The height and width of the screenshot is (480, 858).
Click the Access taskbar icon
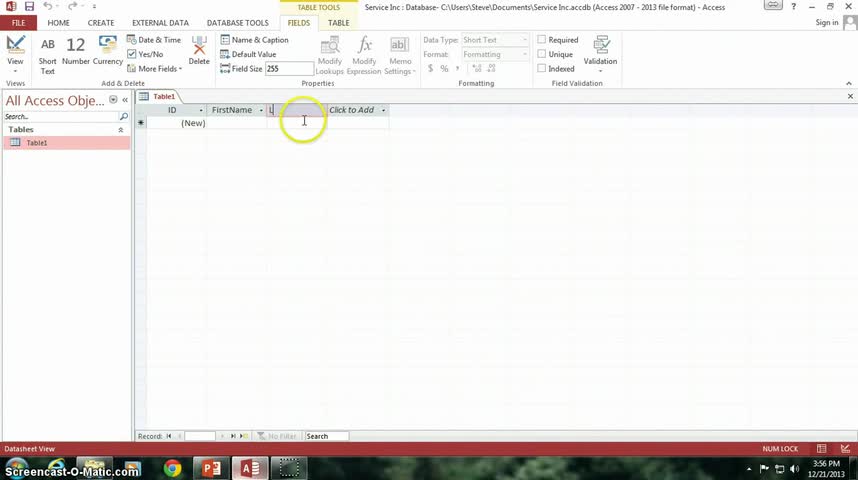pos(250,469)
